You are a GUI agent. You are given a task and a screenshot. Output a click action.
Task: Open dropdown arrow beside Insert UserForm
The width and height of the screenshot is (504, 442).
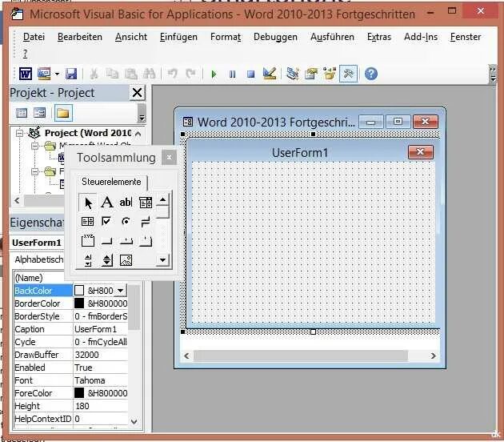pyautogui.click(x=57, y=74)
